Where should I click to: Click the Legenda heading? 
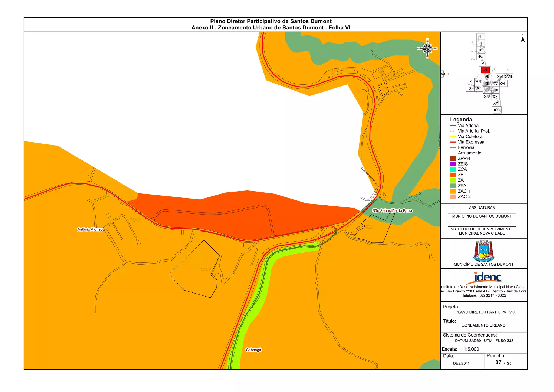(461, 120)
